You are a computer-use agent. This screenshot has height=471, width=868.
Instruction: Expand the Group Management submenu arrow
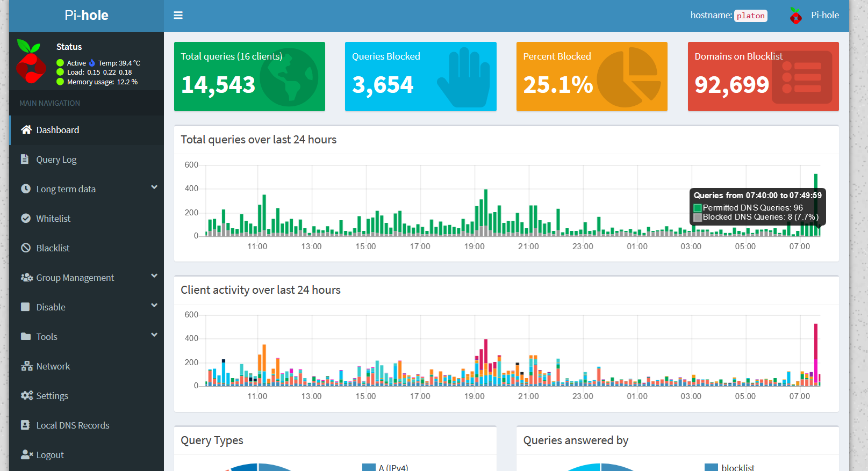pos(154,276)
